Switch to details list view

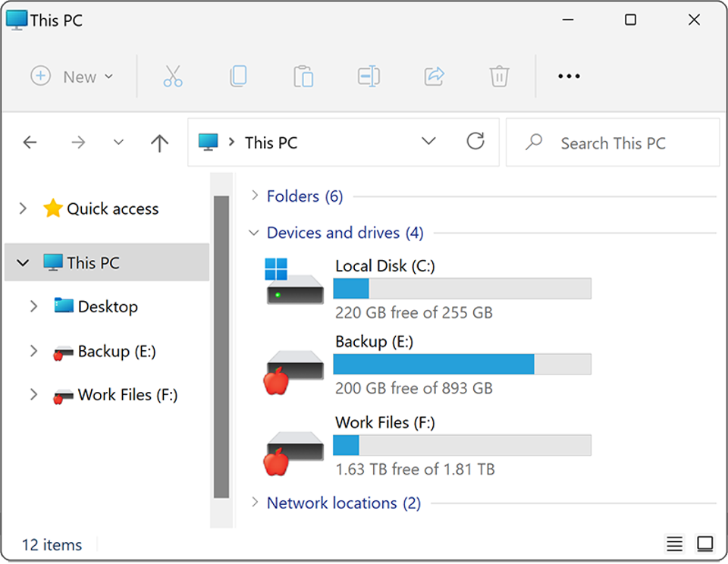(x=674, y=544)
